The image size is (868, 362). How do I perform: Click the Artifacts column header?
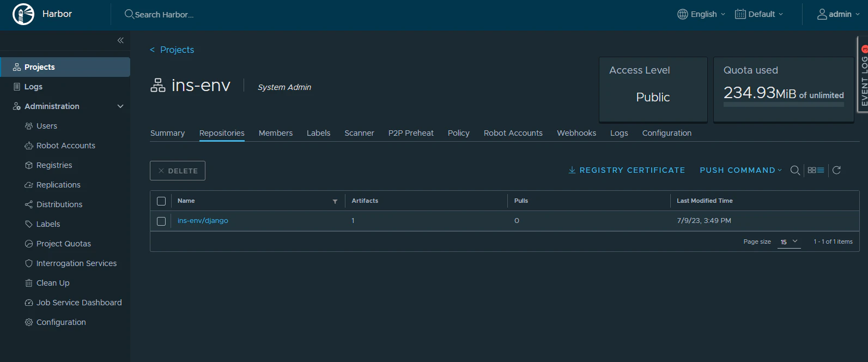click(x=365, y=201)
